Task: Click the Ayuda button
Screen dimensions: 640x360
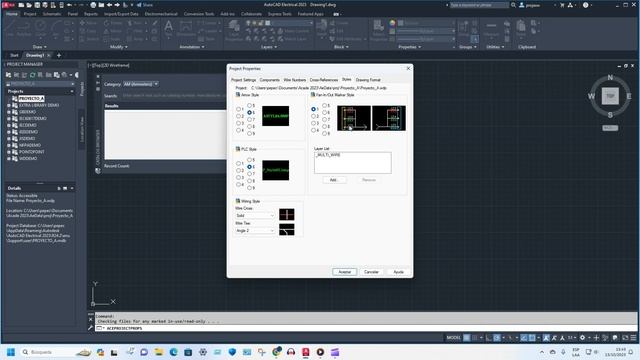Action: (x=398, y=272)
